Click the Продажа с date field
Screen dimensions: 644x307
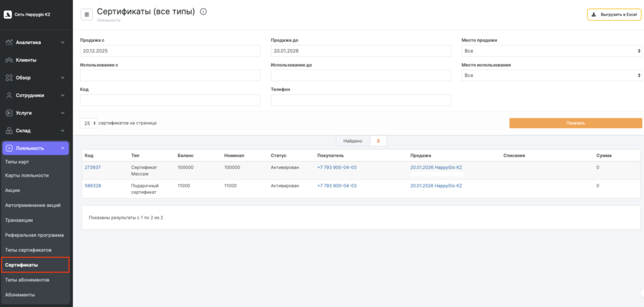pos(170,51)
